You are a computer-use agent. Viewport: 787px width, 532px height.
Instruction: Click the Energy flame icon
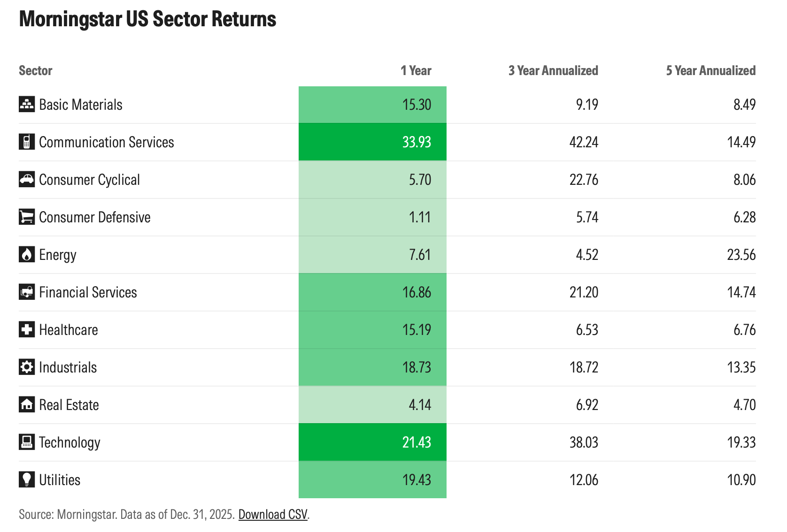[x=27, y=254]
